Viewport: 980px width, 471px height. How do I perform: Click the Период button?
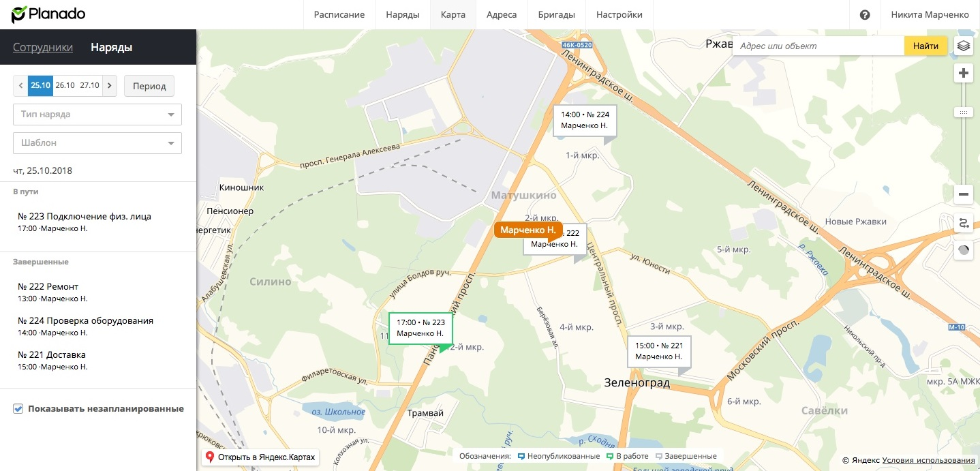pyautogui.click(x=149, y=87)
